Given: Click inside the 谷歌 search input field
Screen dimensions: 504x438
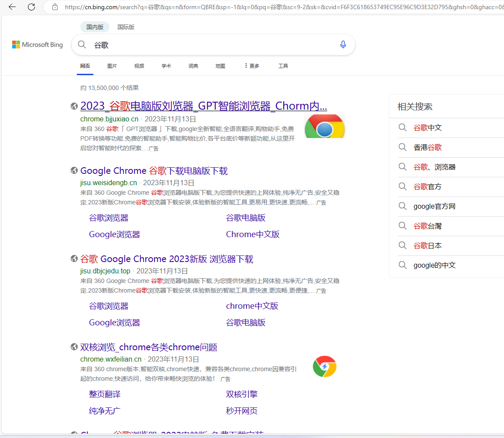Looking at the screenshot, I should [x=212, y=45].
